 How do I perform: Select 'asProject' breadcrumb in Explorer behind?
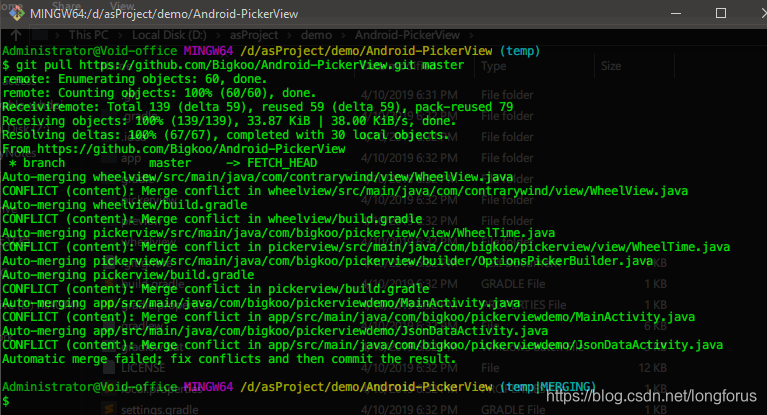pos(254,35)
